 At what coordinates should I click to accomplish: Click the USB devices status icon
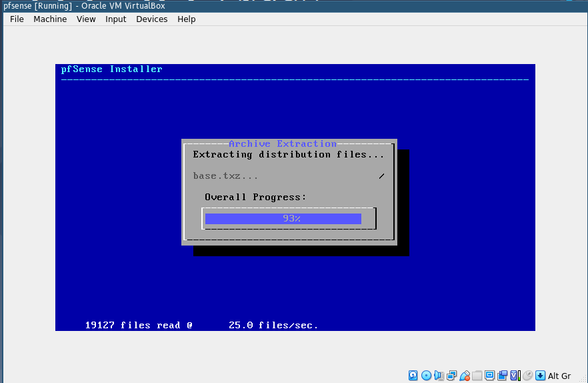coord(465,376)
